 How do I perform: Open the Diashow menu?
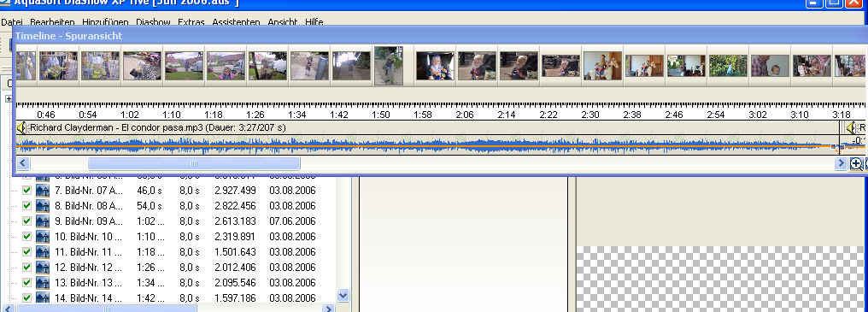pyautogui.click(x=153, y=22)
